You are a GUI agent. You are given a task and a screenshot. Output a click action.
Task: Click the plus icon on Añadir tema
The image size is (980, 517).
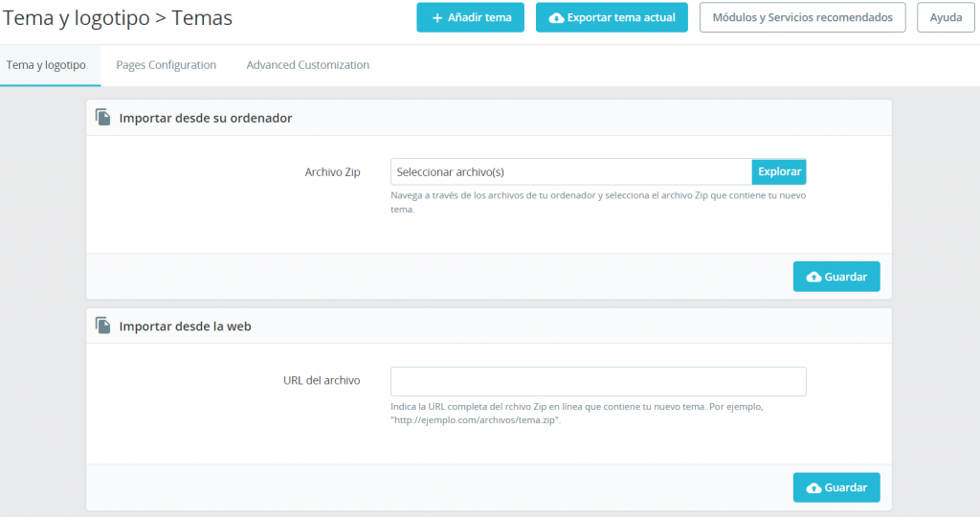[x=437, y=18]
